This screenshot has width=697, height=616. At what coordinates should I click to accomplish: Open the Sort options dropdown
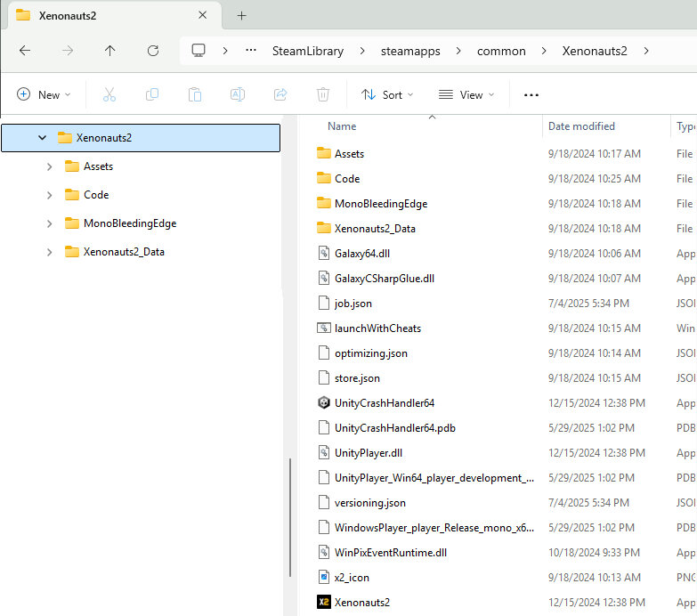(386, 94)
